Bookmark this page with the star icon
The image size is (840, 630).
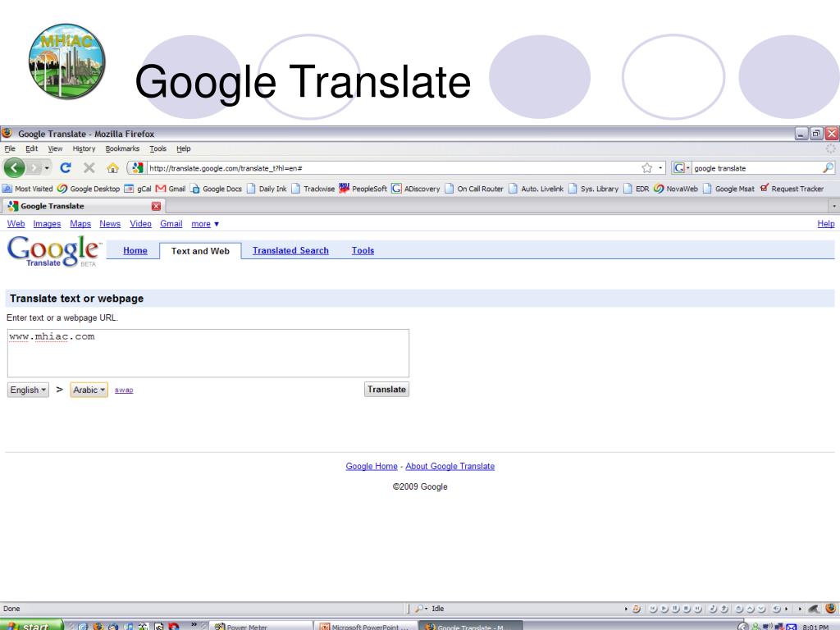pos(646,168)
